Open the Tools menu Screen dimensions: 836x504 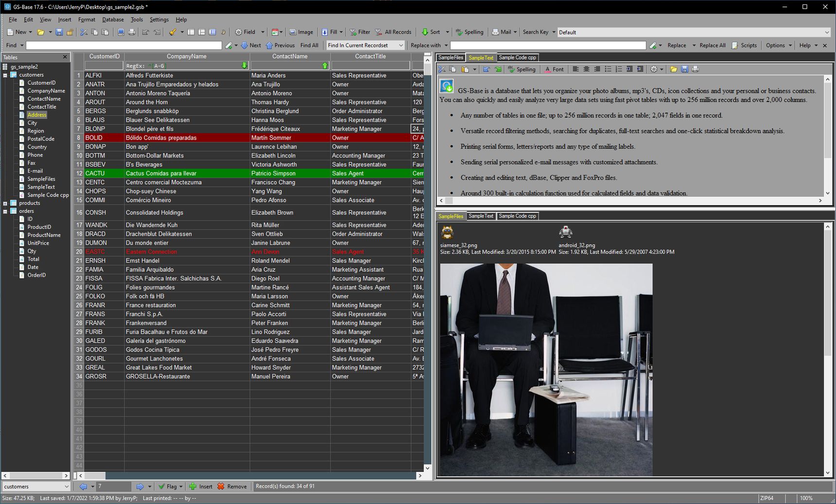[137, 19]
